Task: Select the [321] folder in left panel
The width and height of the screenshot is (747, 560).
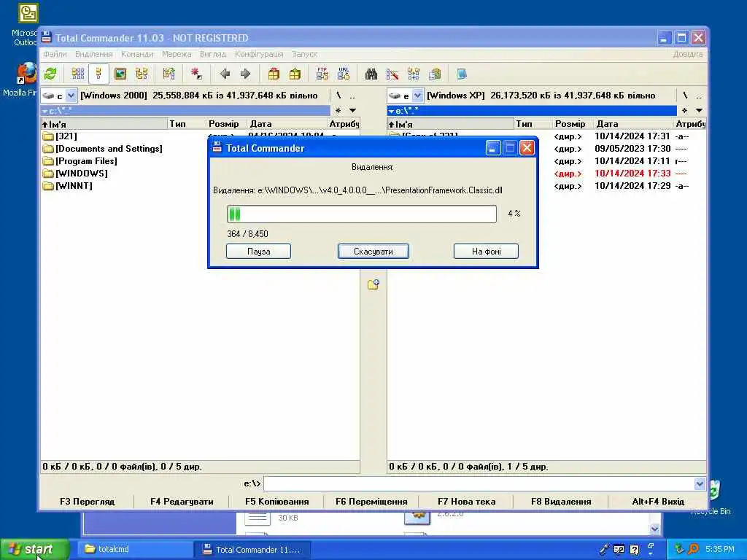Action: coord(60,136)
